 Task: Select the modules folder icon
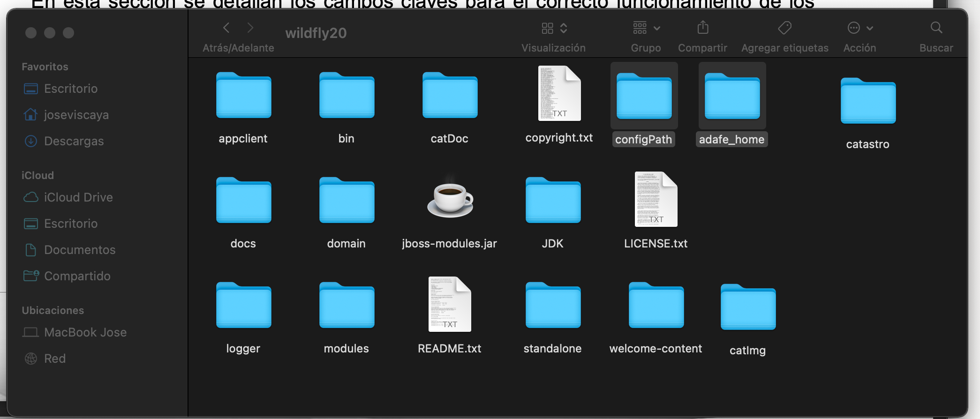coord(347,305)
